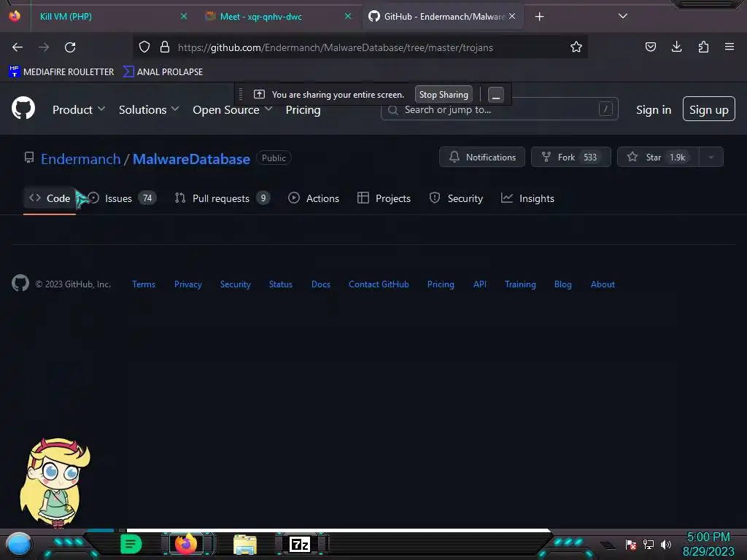
Task: Open 7-Zip from the taskbar
Action: 300,544
